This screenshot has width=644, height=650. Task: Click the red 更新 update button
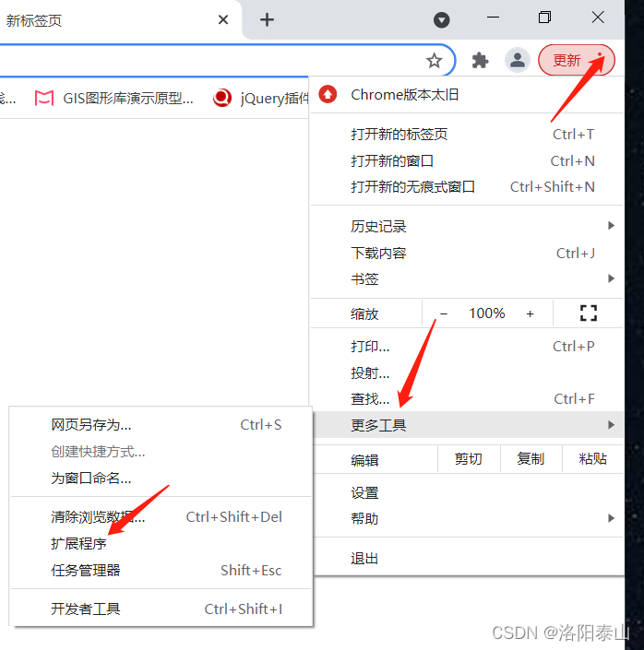[x=576, y=61]
